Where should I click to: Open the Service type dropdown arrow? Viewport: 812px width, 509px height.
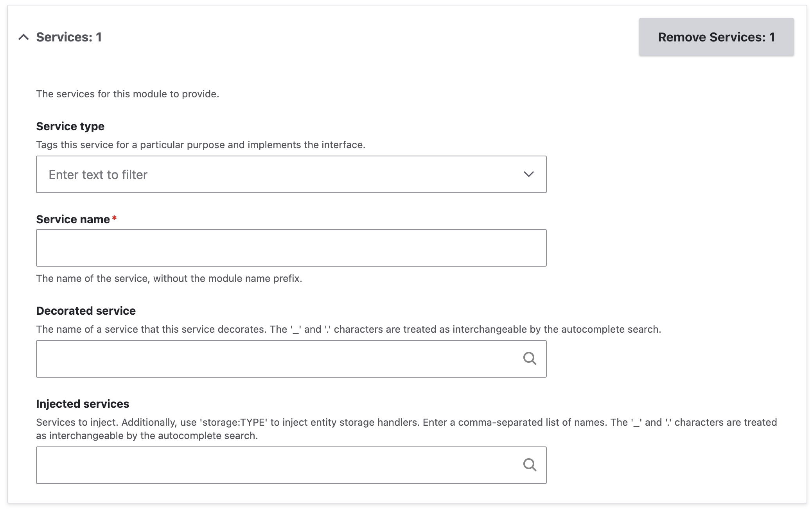coord(528,174)
